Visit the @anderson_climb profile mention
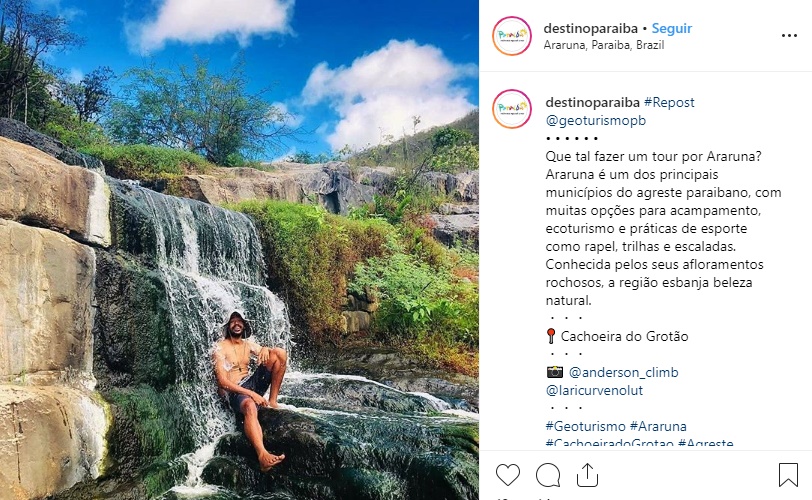This screenshot has height=500, width=812. 624,372
